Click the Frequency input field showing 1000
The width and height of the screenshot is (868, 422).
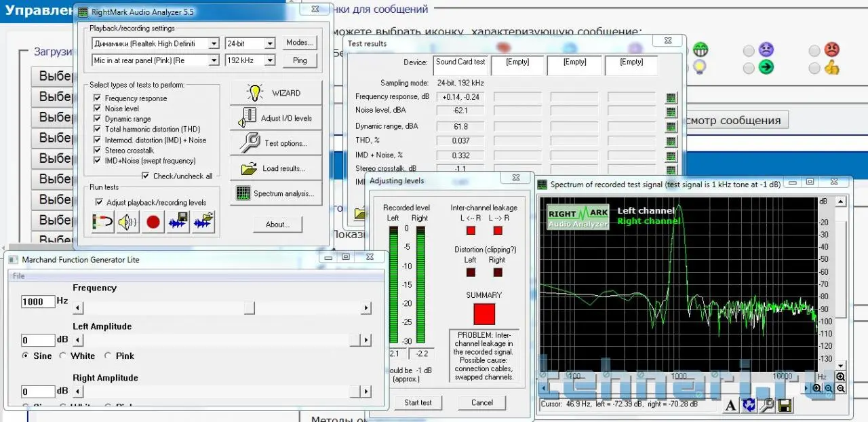tap(38, 301)
